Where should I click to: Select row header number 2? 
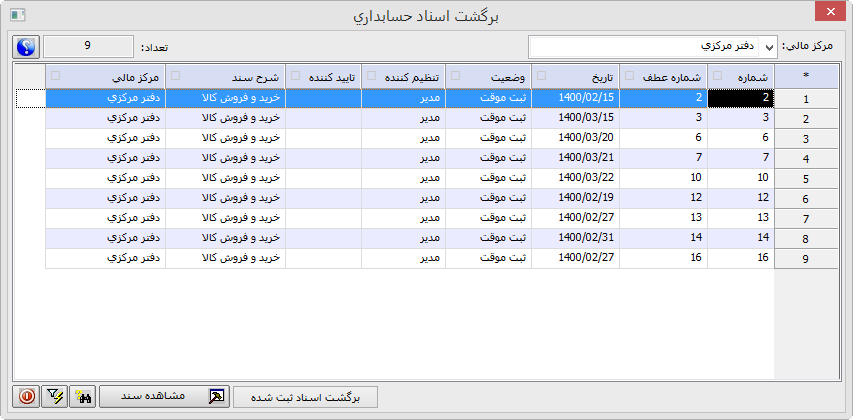pyautogui.click(x=806, y=119)
